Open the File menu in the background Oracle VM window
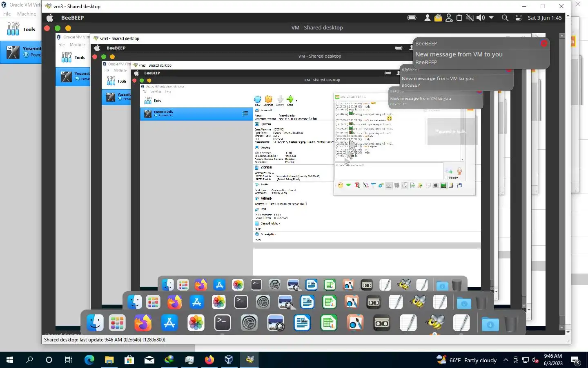The height and width of the screenshot is (368, 588). tap(7, 13)
